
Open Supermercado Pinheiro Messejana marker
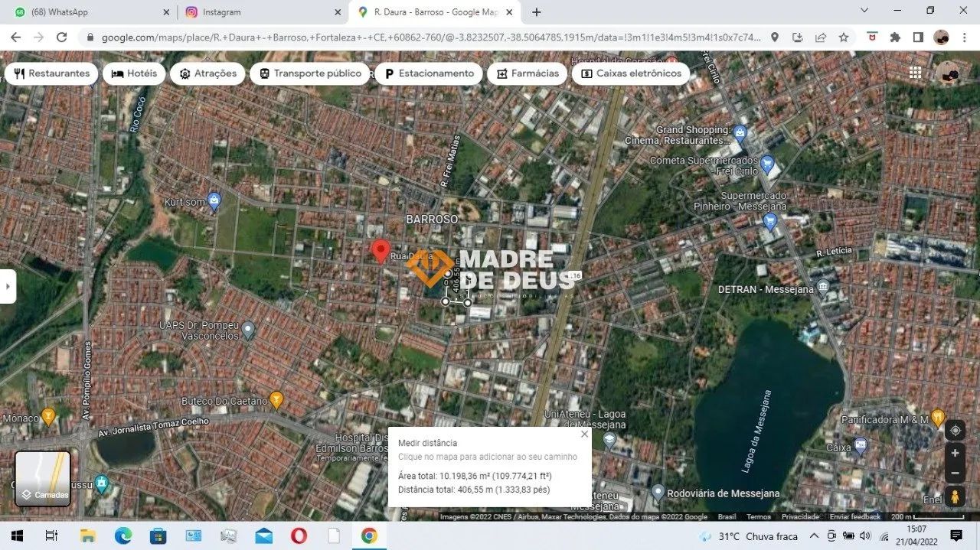pos(770,222)
